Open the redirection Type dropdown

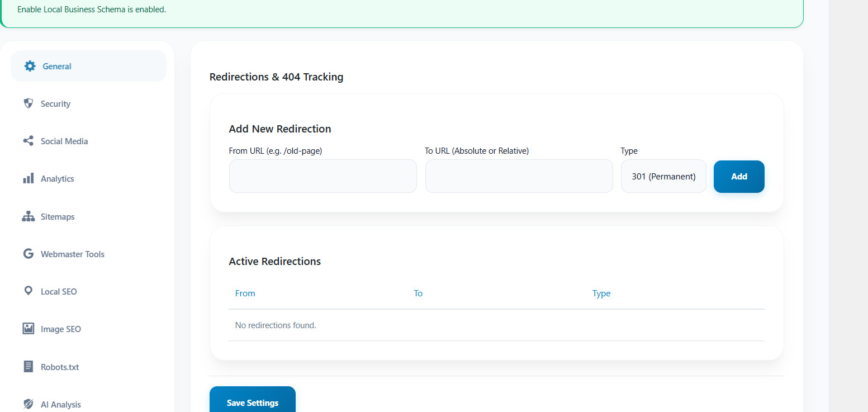(663, 176)
